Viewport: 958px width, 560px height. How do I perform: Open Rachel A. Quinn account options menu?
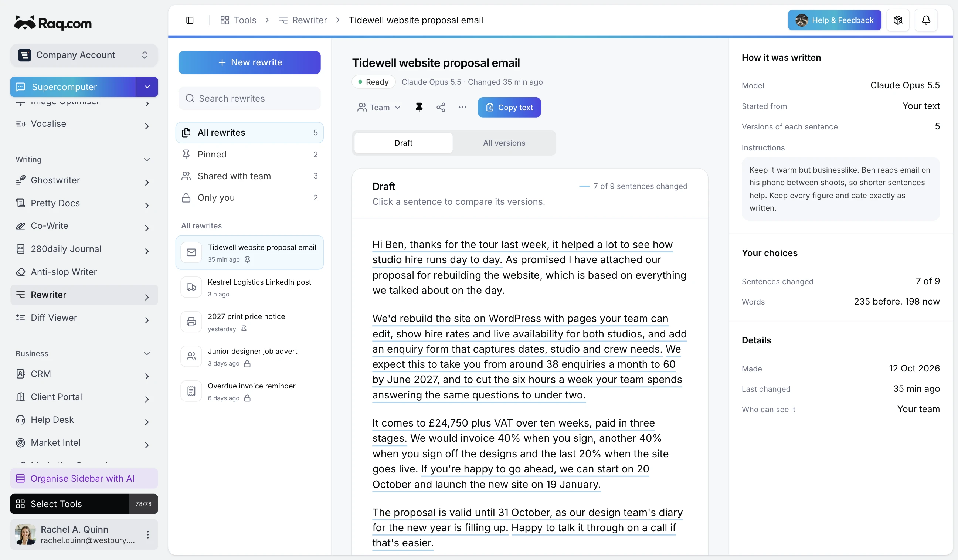coord(147,534)
